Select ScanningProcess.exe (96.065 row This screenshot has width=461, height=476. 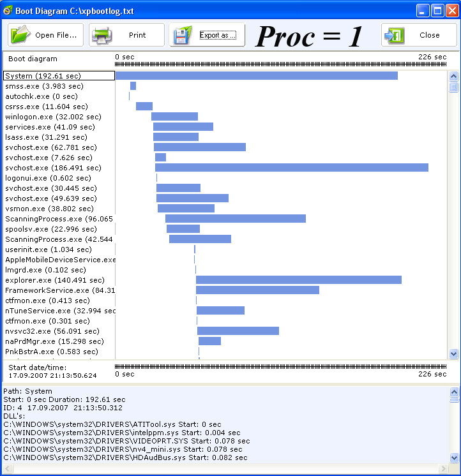coord(59,219)
